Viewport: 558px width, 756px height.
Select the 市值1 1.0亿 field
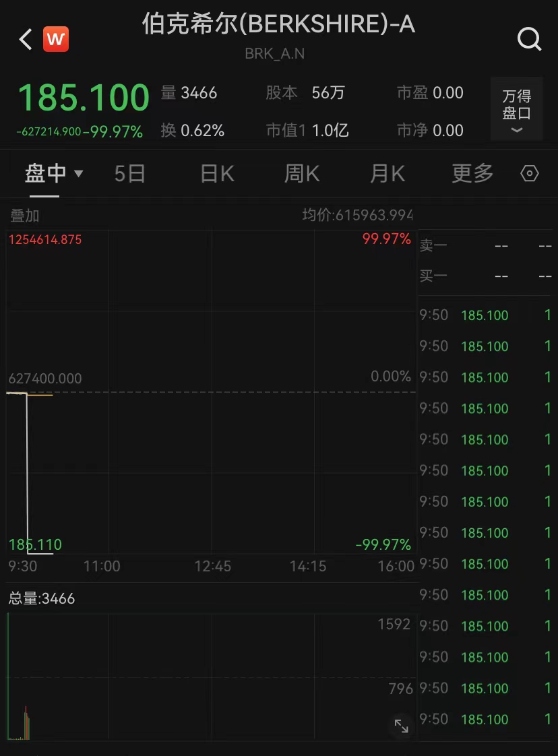point(307,130)
